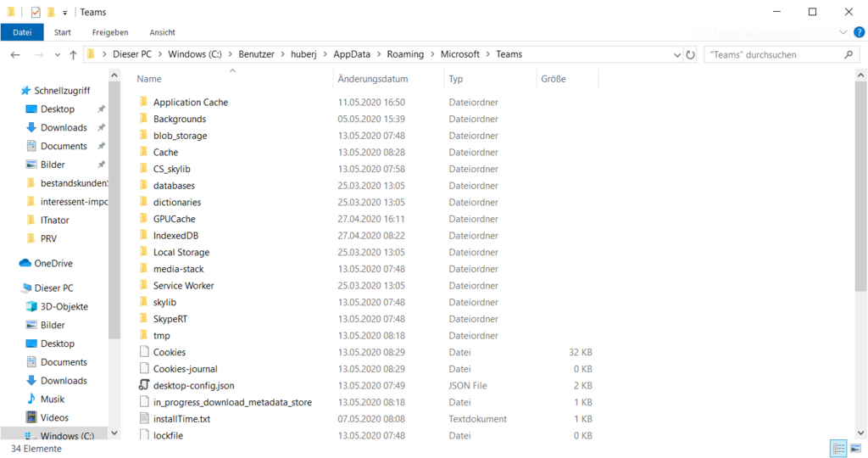Click the databases folder icon
Viewport: 868px width, 458px height.
(143, 184)
